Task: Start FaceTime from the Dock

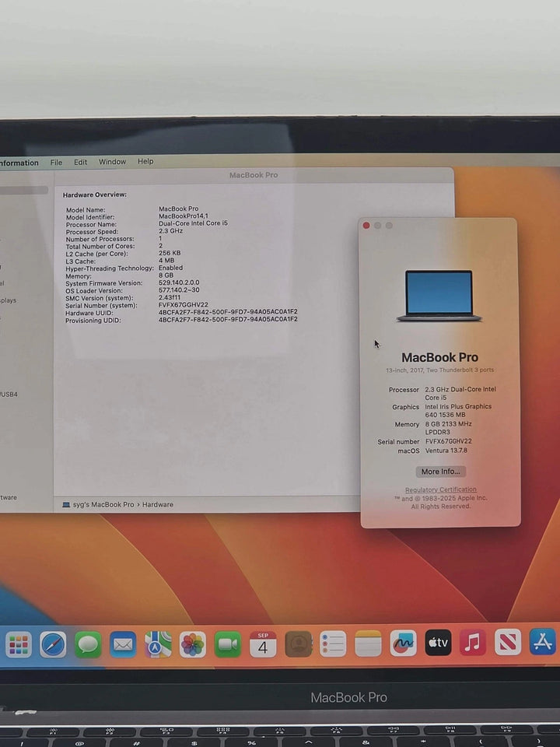Action: click(228, 644)
